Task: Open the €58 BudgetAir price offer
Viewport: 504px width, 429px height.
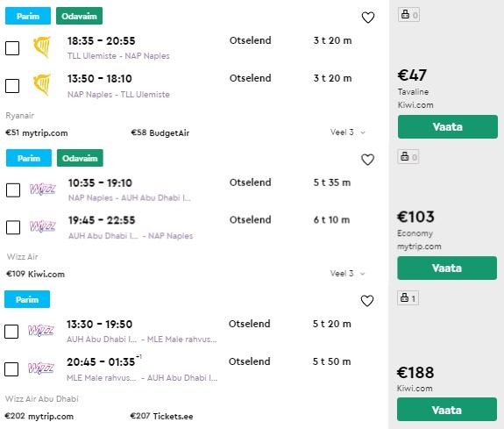Action: (160, 133)
